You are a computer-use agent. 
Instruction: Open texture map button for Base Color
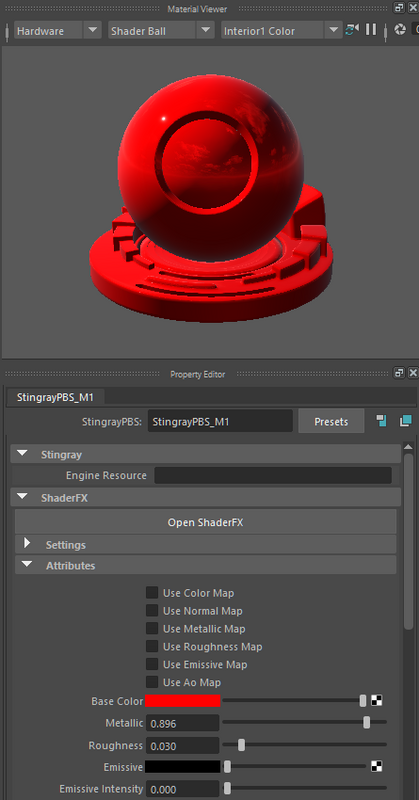[x=377, y=701]
